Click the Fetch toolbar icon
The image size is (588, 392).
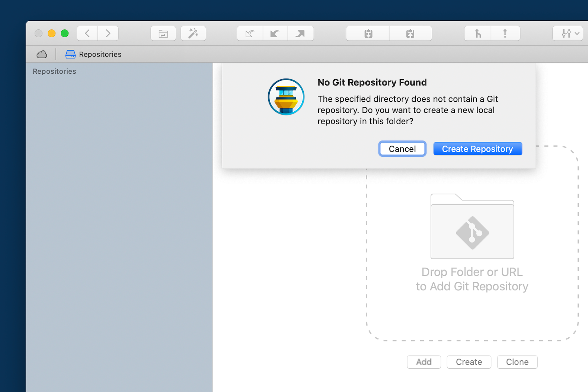tap(250, 34)
